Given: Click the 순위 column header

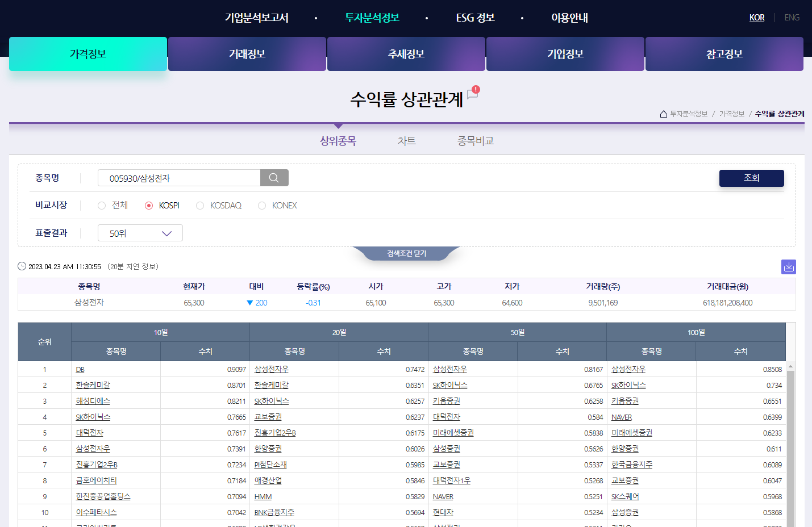Looking at the screenshot, I should [x=45, y=342].
